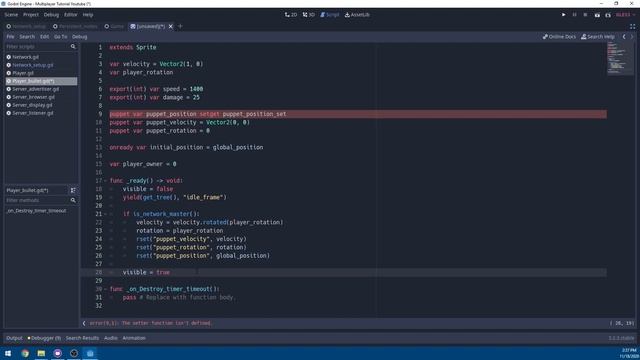This screenshot has height=360, width=640.
Task: Open the Output bottom panel
Action: pyautogui.click(x=14, y=338)
